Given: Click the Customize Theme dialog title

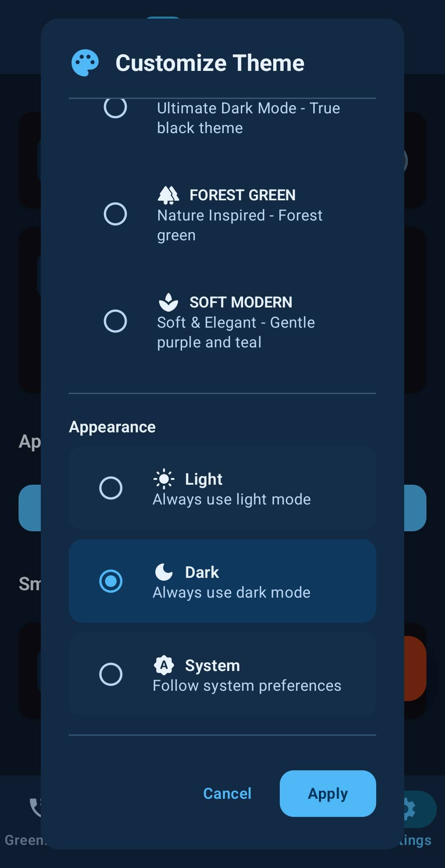Looking at the screenshot, I should [210, 62].
